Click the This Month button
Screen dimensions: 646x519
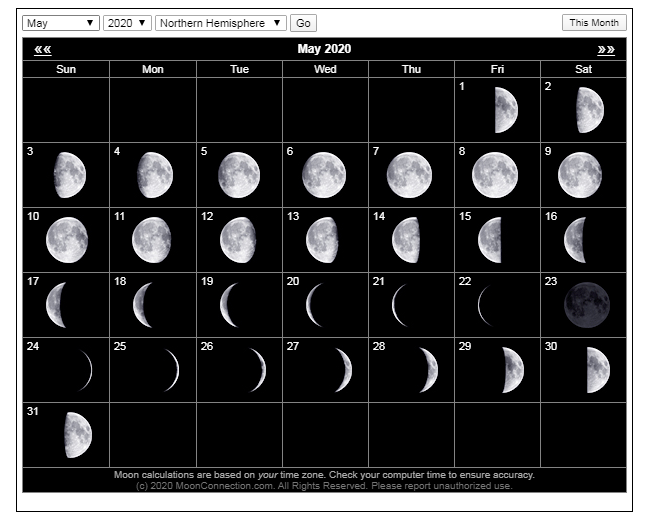(x=594, y=23)
